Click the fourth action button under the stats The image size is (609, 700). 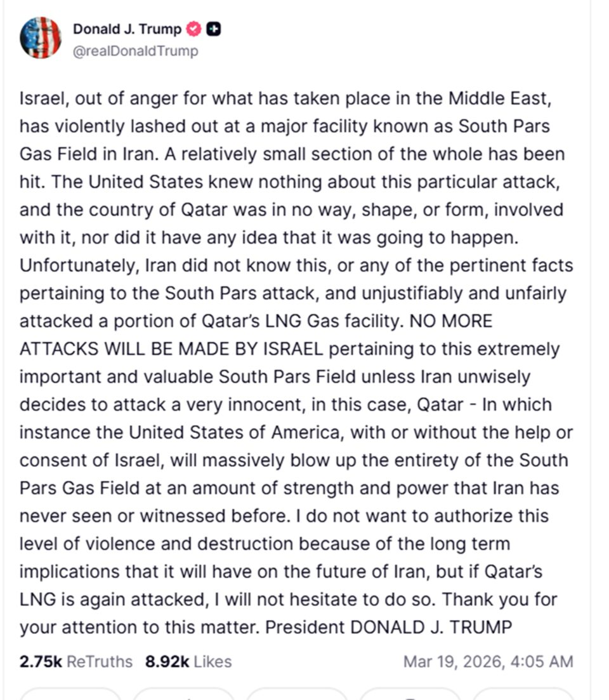point(410,694)
